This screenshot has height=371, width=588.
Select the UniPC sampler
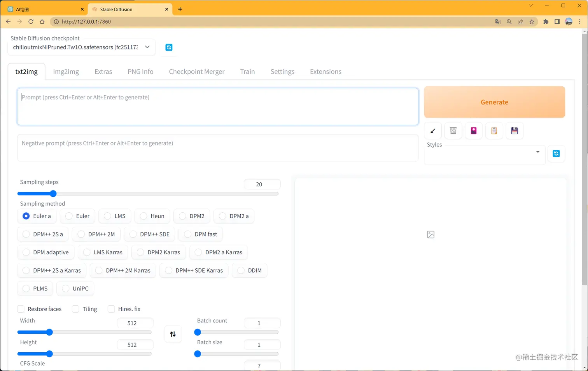(75, 289)
